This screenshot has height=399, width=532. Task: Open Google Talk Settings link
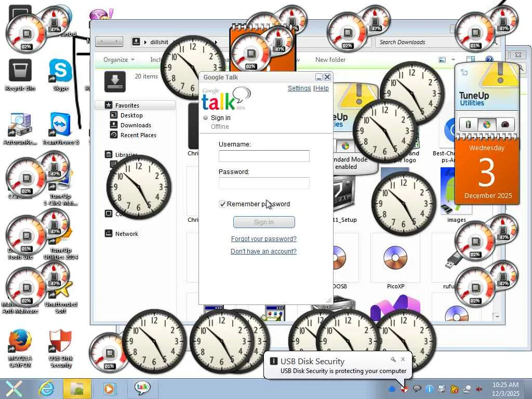[x=299, y=88]
